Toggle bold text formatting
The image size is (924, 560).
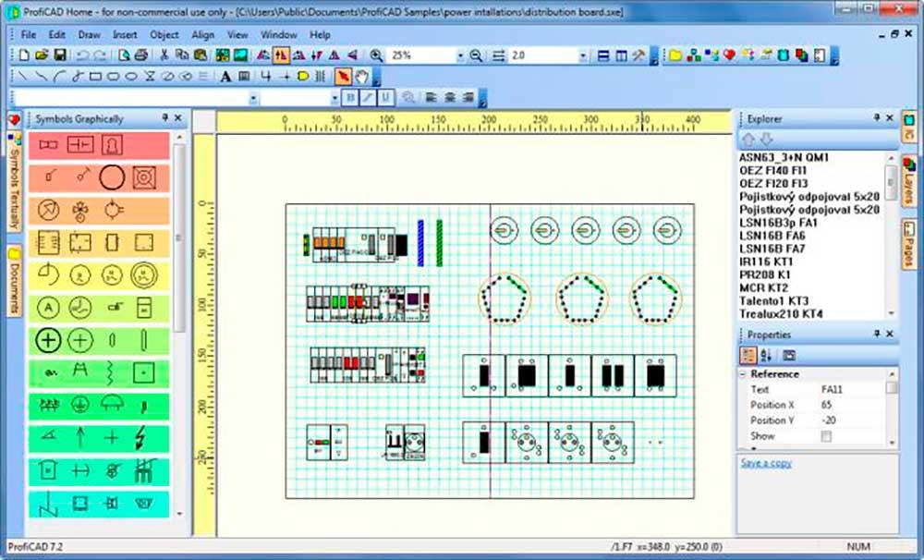tap(350, 98)
